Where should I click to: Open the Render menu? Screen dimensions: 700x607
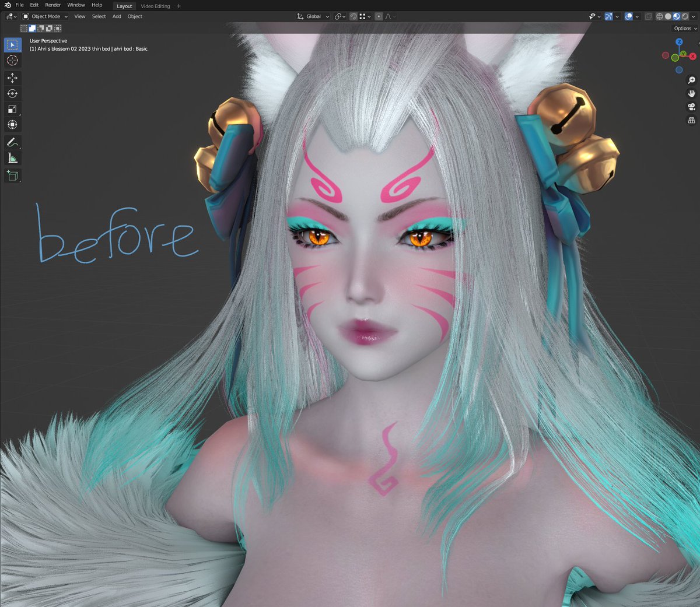point(52,5)
